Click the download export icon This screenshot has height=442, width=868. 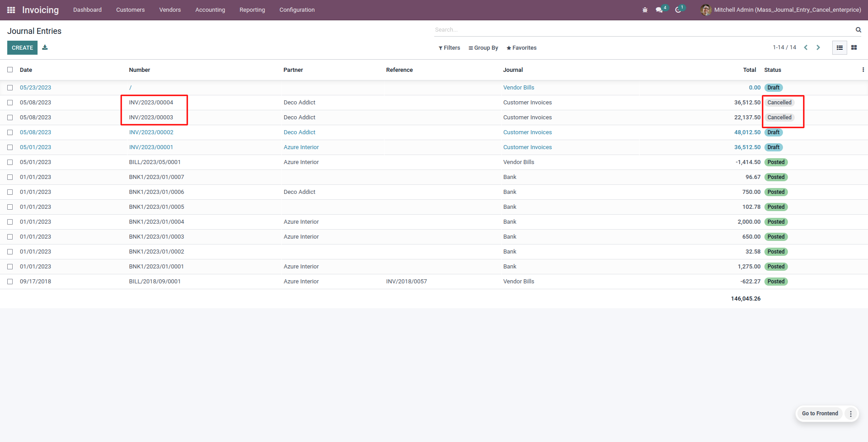(45, 47)
